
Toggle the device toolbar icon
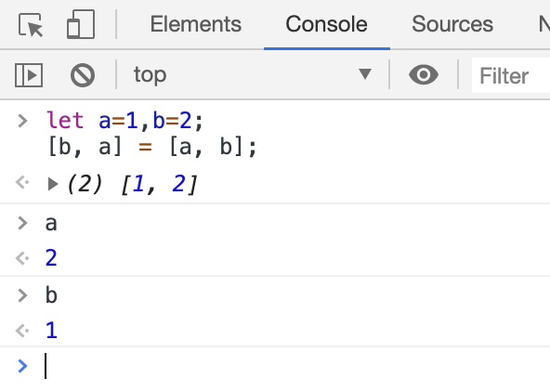tap(81, 24)
